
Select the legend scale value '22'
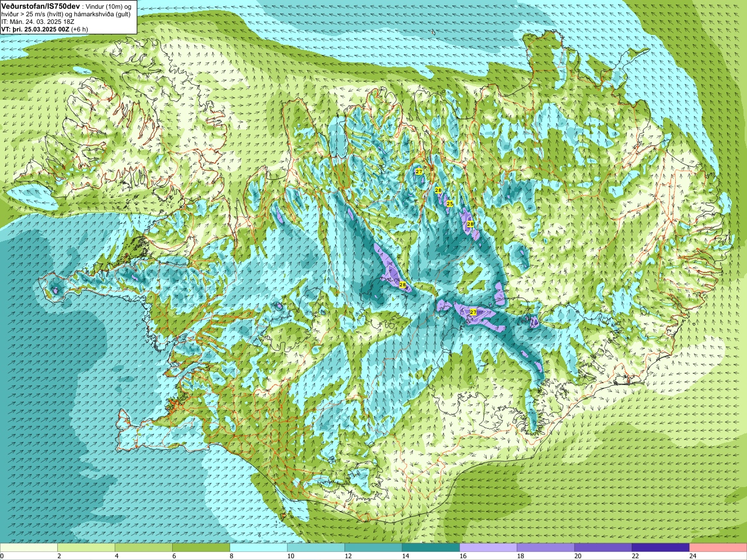click(x=635, y=556)
